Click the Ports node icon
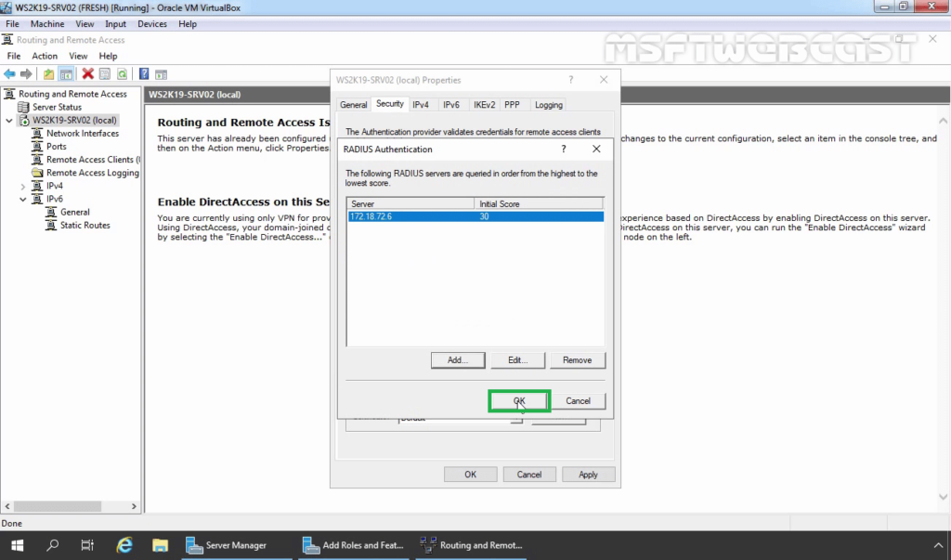 click(x=37, y=146)
